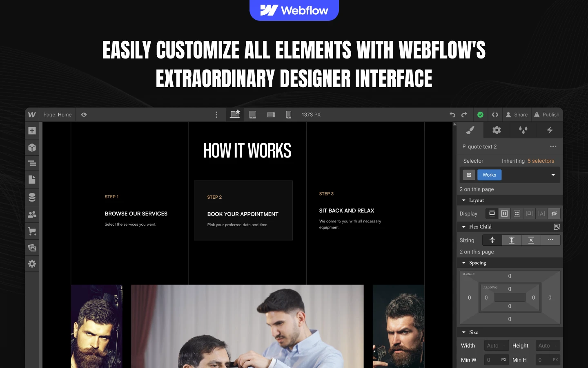Viewport: 588px width, 368px height.
Task: Select flex display option
Action: (504, 213)
